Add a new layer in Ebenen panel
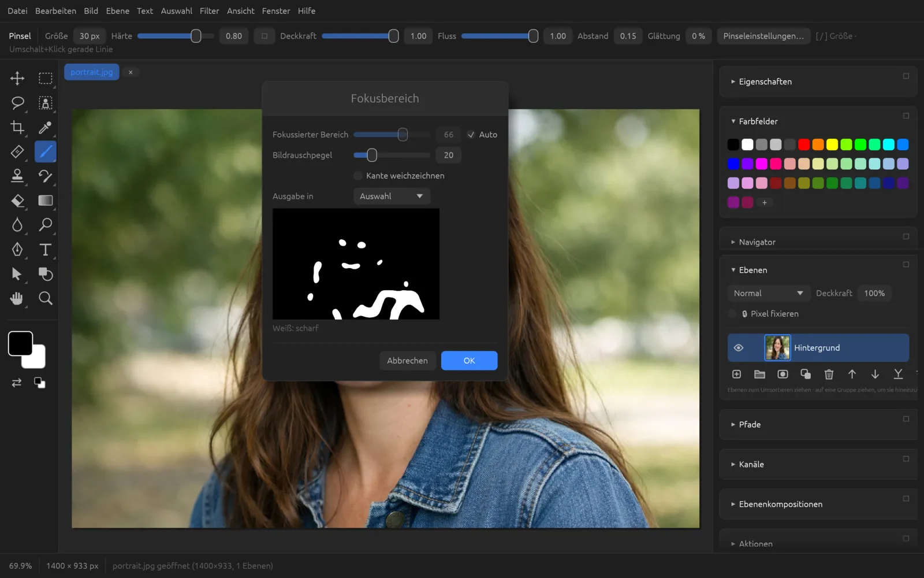The image size is (924, 578). click(x=736, y=375)
